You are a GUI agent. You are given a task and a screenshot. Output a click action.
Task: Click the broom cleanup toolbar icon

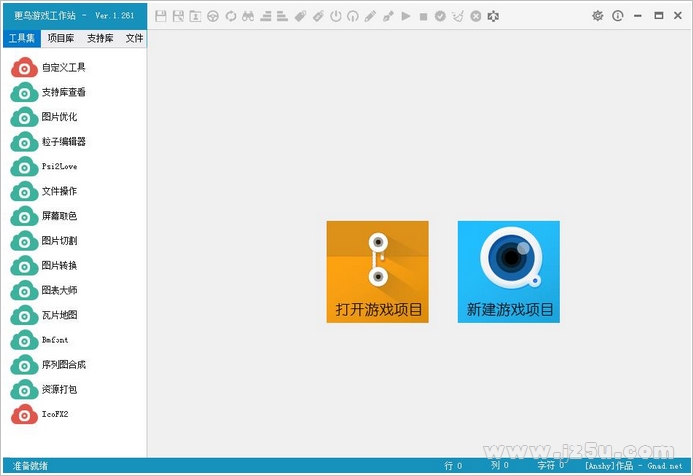click(x=458, y=16)
